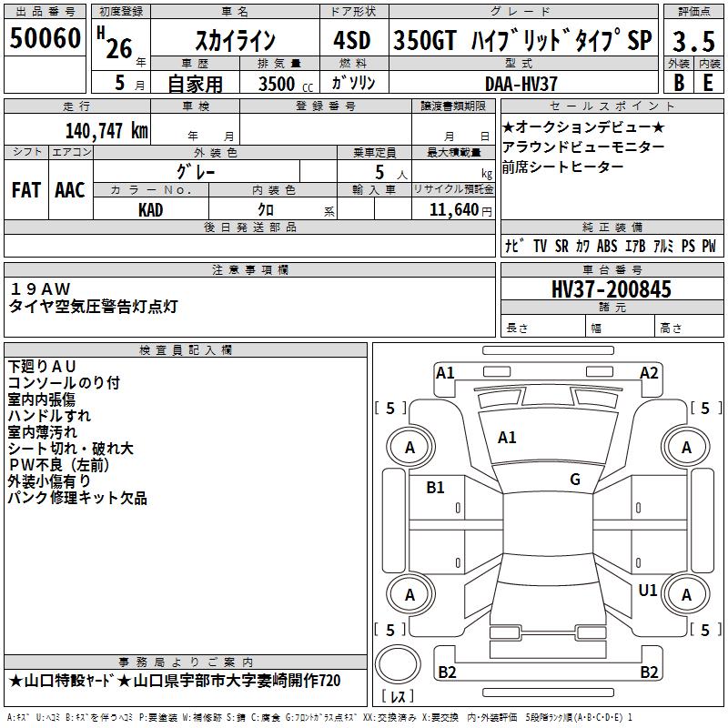Image resolution: width=728 pixels, height=728 pixels.
Task: Select the exterior grade B under 外装
Action: click(679, 83)
